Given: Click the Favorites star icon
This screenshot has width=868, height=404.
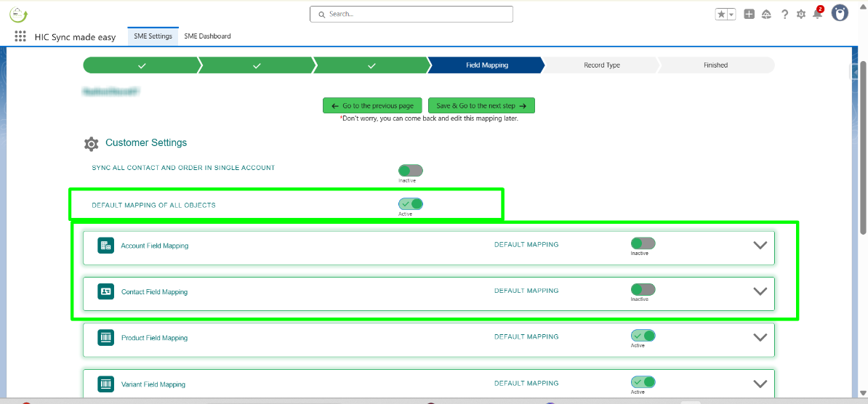Looking at the screenshot, I should (x=721, y=15).
